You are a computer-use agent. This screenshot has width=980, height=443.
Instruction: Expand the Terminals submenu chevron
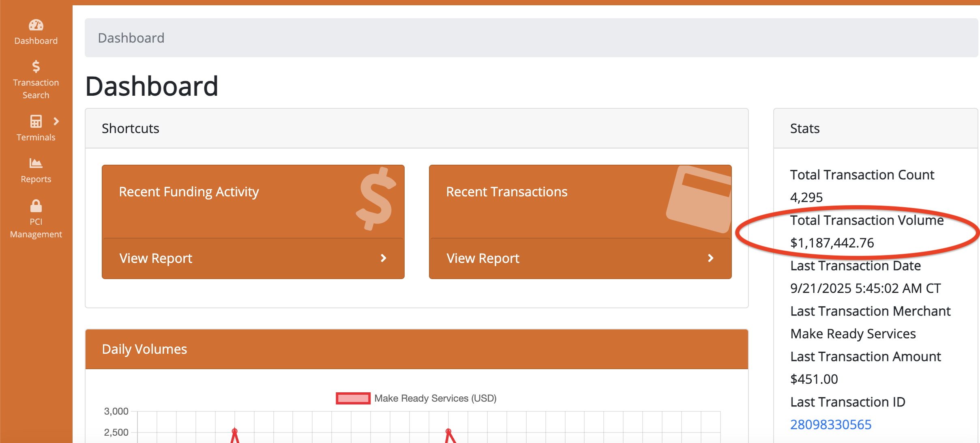point(56,121)
